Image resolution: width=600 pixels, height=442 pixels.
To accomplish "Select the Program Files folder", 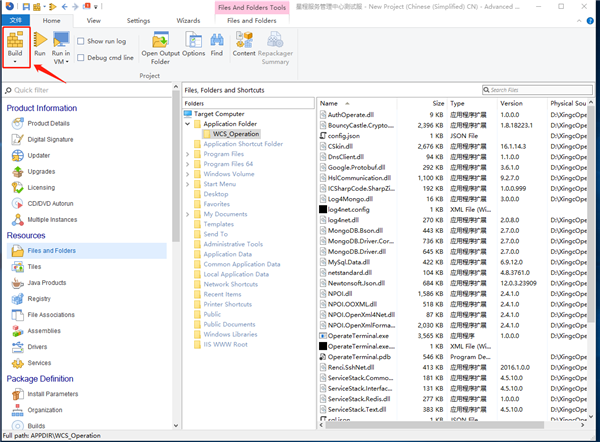I will pos(223,154).
